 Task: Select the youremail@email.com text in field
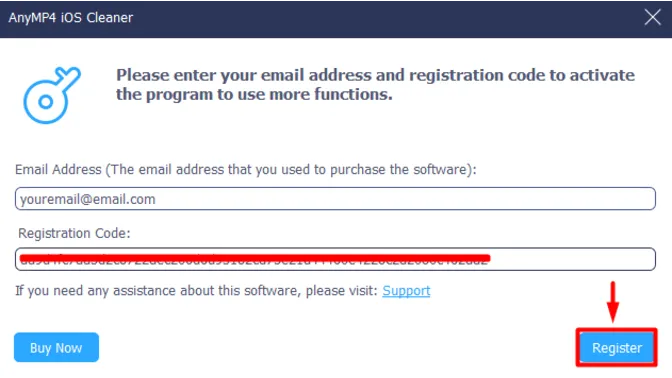click(87, 199)
